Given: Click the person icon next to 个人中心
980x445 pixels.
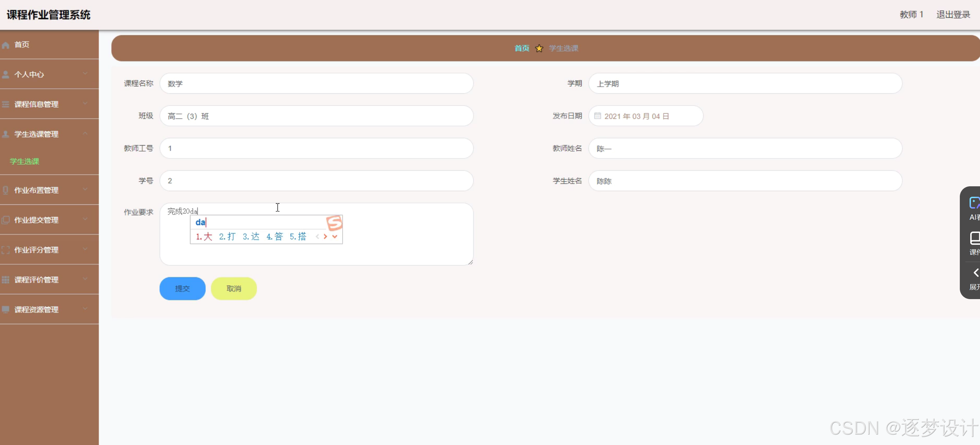Looking at the screenshot, I should (x=6, y=75).
